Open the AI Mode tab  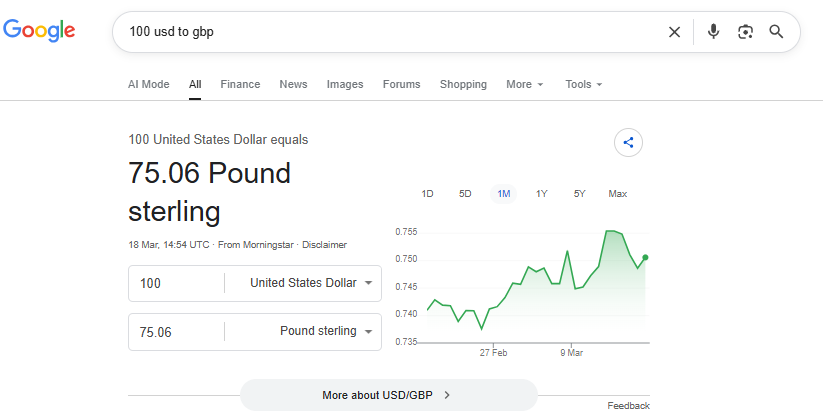click(149, 85)
